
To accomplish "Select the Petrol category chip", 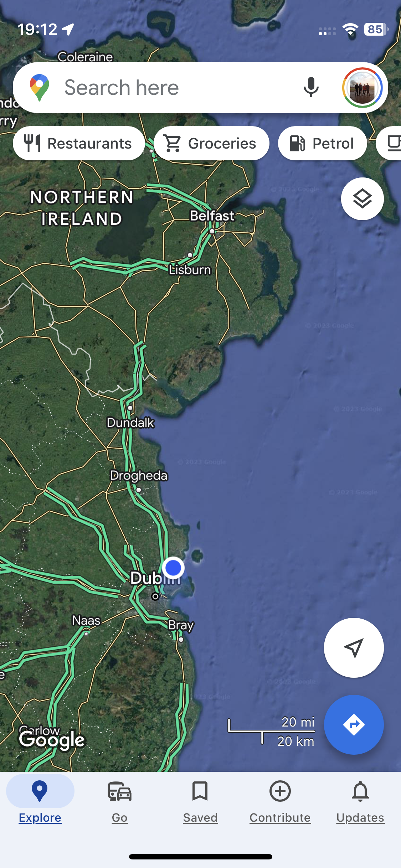I will [323, 143].
